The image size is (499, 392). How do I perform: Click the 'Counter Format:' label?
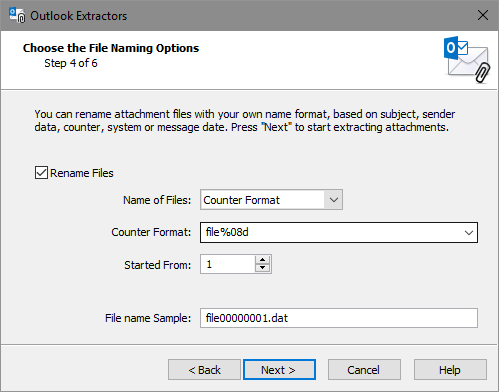click(x=151, y=232)
